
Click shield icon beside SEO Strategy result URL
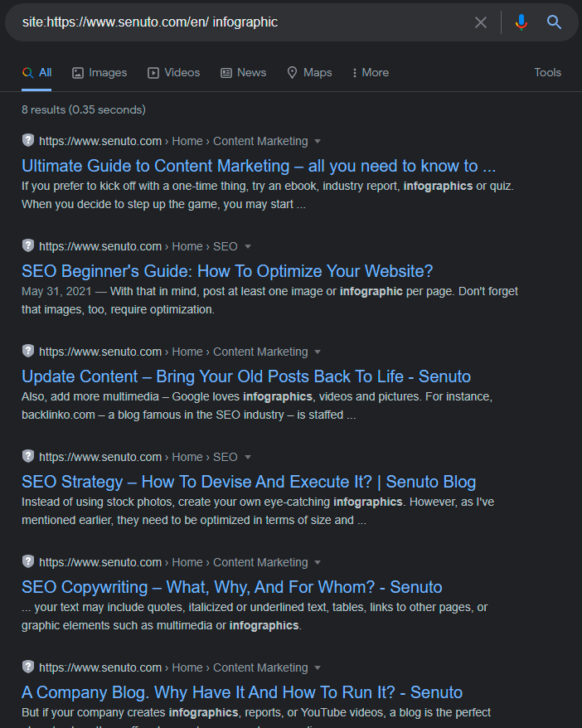point(28,456)
